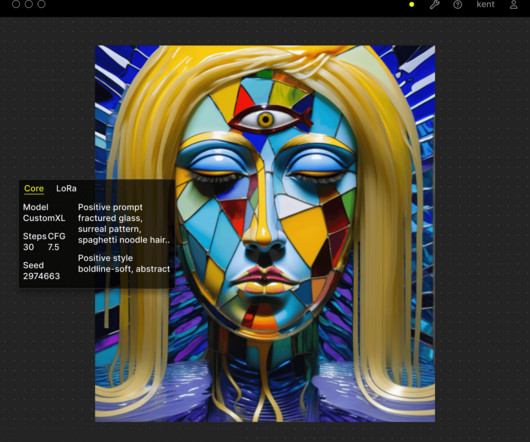Select the CustomXL model value

coord(44,218)
